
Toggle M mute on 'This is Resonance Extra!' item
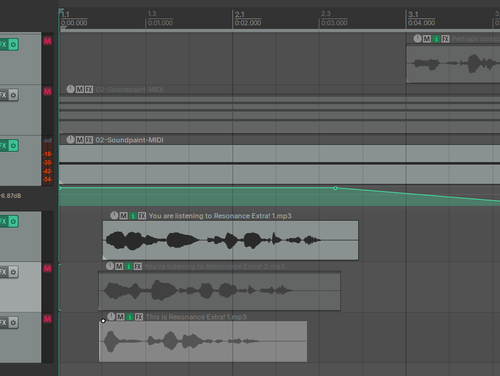coord(120,317)
